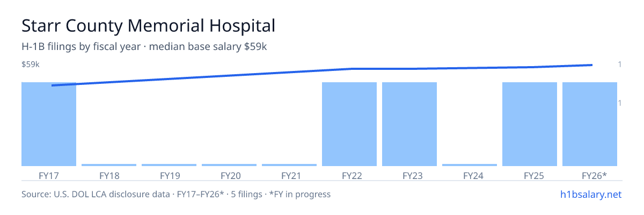644x215 pixels.
Task: Select the small FY20 bar
Action: tap(229, 165)
